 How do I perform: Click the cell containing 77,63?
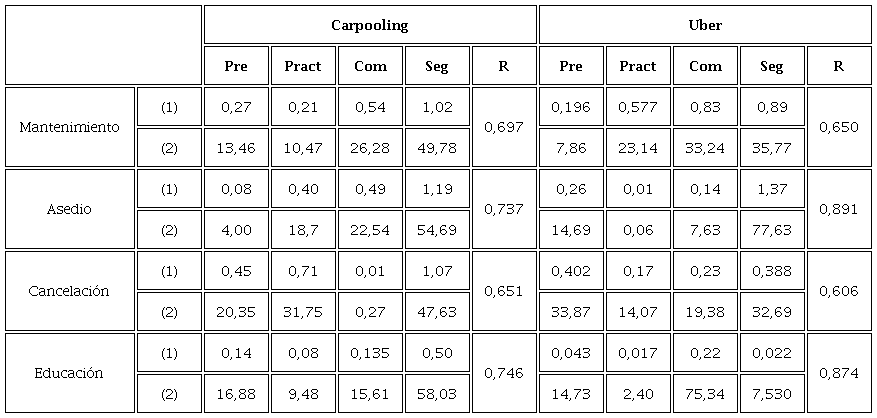click(771, 230)
